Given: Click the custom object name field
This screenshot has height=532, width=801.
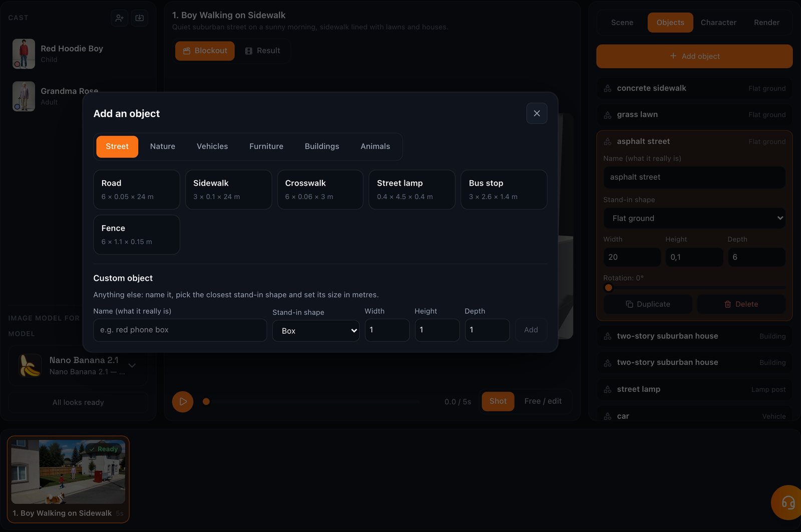Looking at the screenshot, I should tap(180, 330).
